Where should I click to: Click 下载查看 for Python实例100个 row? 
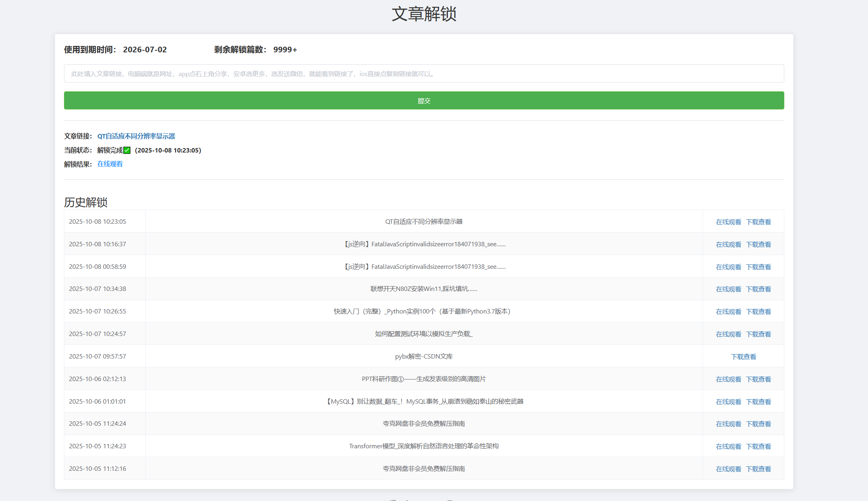[758, 311]
